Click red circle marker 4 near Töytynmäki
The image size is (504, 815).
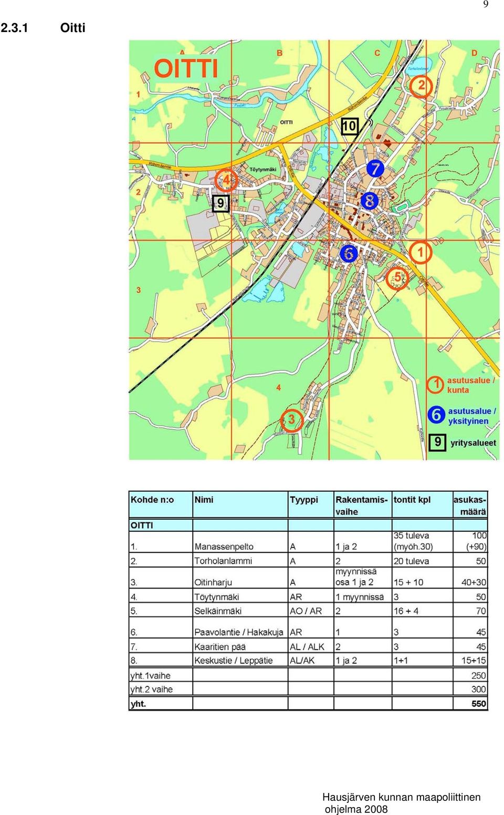point(226,180)
